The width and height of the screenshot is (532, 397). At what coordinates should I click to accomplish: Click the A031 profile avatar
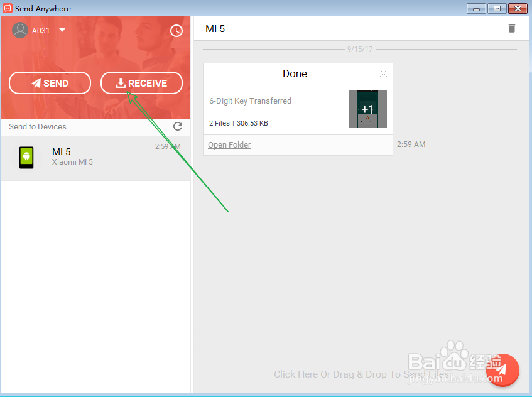[20, 31]
